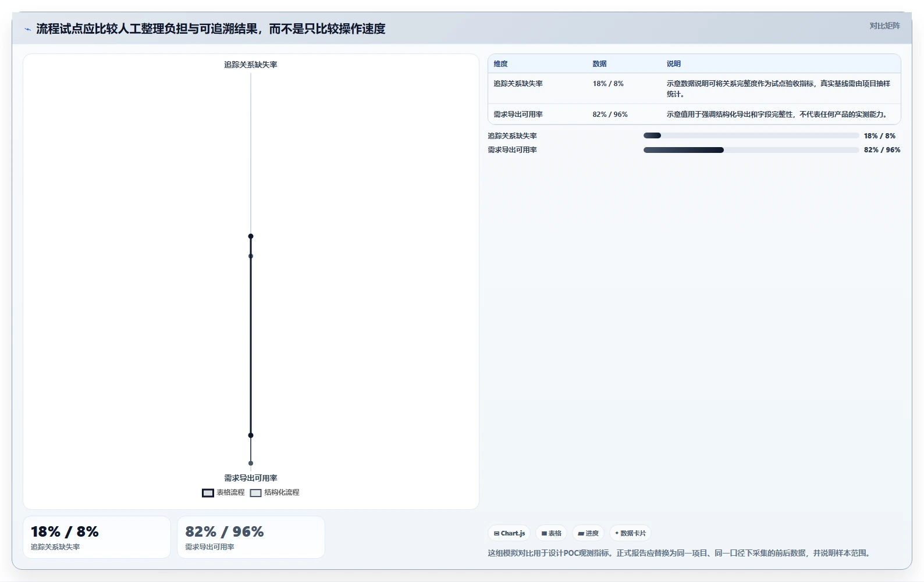Image resolution: width=924 pixels, height=582 pixels.
Task: Click the 结构化流程 legend text
Action: pyautogui.click(x=282, y=492)
